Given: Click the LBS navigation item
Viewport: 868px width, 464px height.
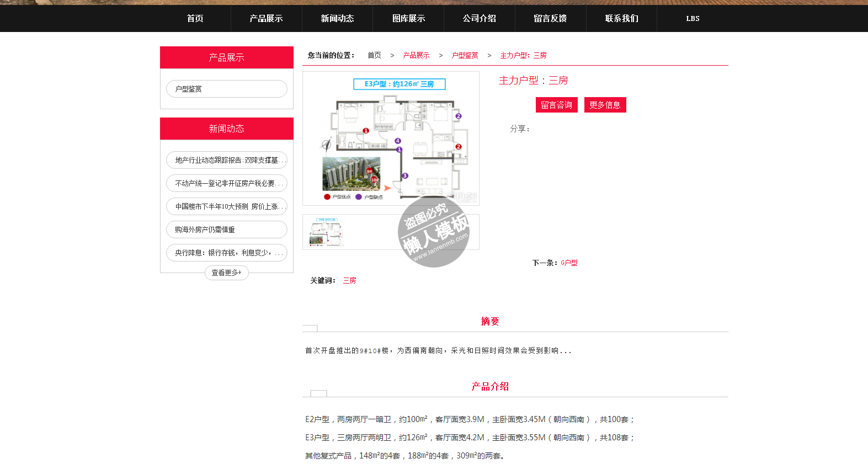Looking at the screenshot, I should (693, 18).
